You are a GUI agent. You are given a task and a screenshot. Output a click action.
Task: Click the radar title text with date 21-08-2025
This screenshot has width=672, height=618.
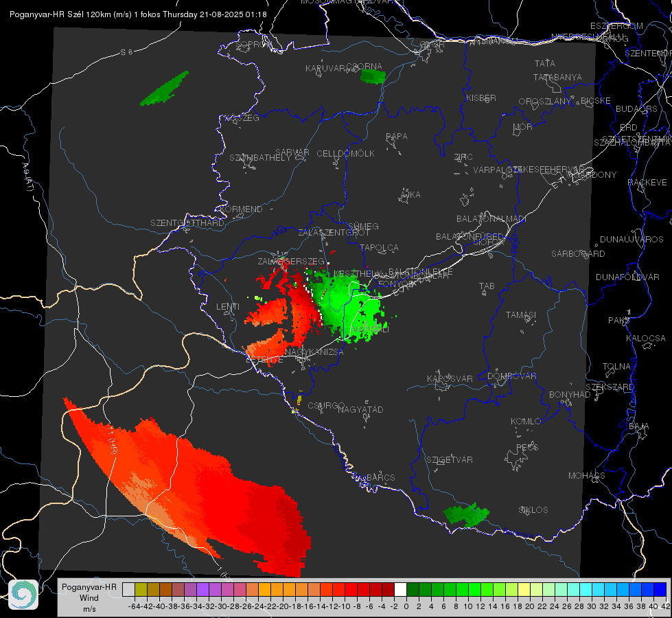138,14
